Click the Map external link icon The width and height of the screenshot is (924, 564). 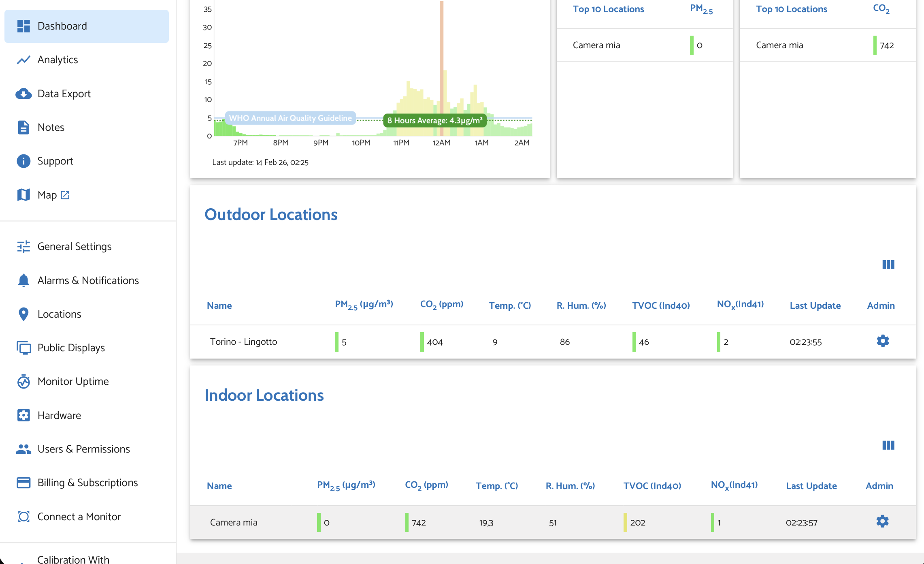(x=65, y=195)
